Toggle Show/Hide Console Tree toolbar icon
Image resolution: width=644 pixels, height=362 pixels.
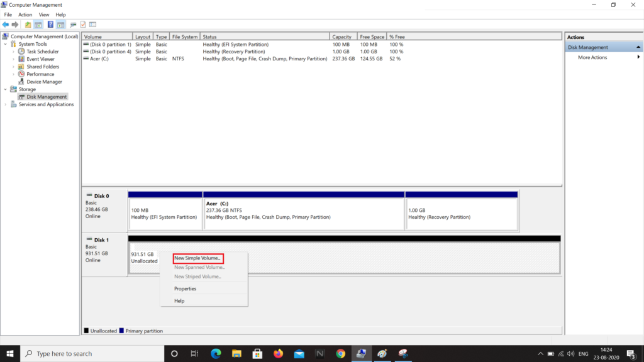[x=38, y=25]
